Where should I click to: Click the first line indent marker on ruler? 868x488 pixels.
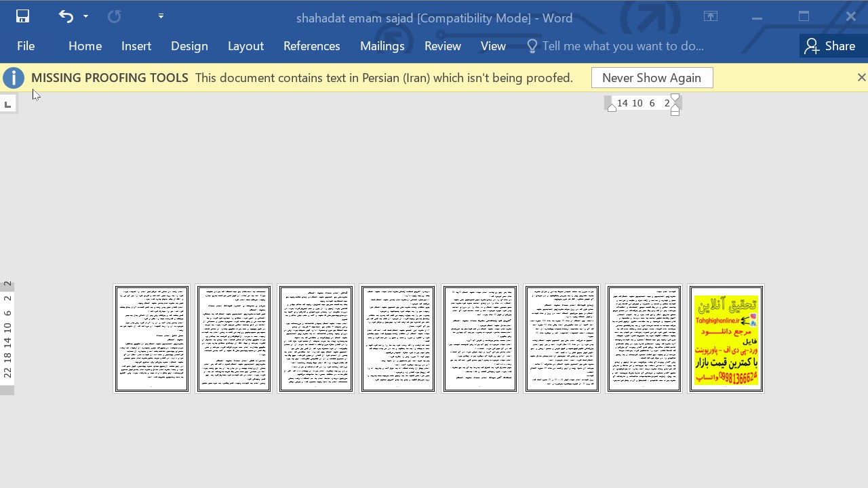coord(675,98)
